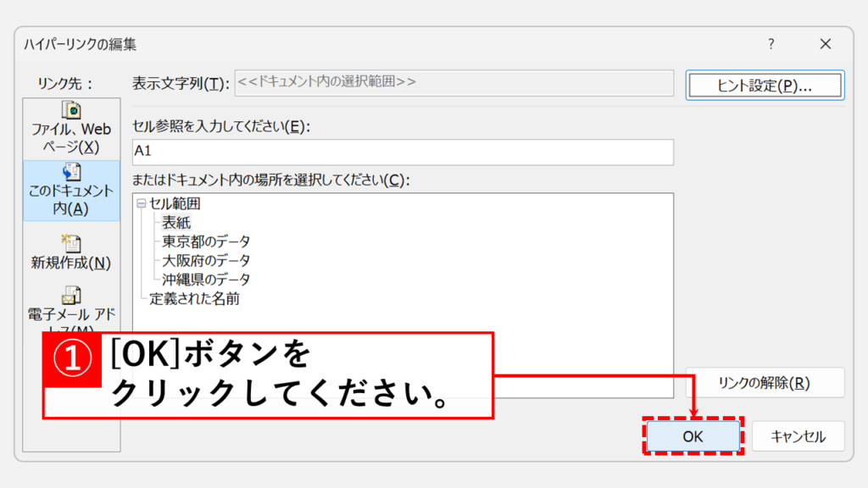Viewport: 868px width, 488px height.
Task: Click the このドキュメント内(A) label
Action: tap(71, 199)
